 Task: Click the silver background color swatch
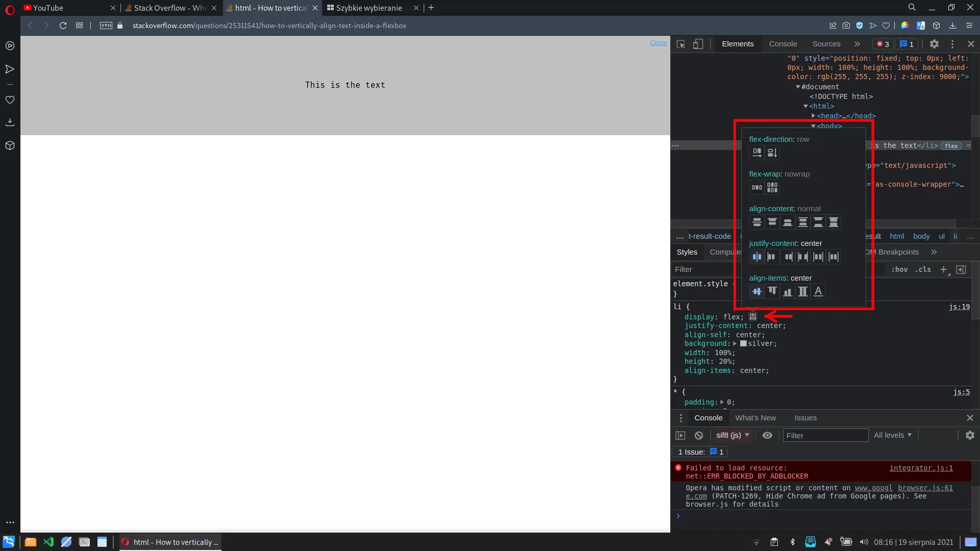[744, 344]
